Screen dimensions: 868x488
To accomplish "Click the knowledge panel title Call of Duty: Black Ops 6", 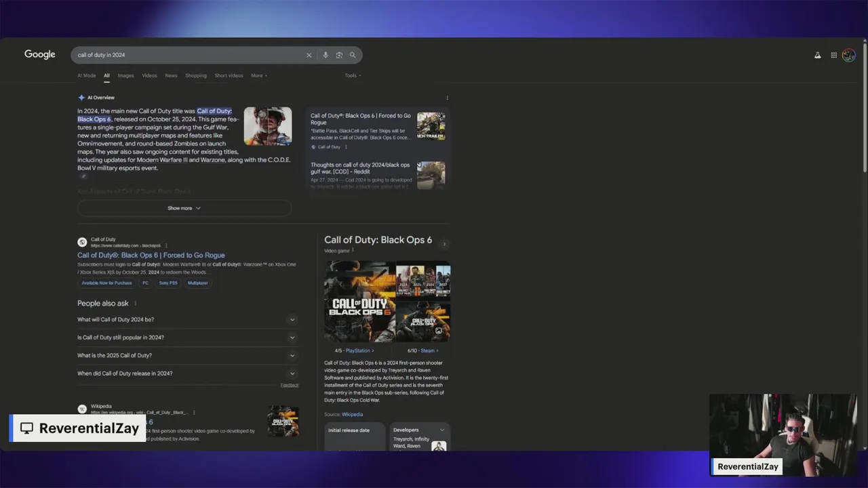I will coord(378,240).
